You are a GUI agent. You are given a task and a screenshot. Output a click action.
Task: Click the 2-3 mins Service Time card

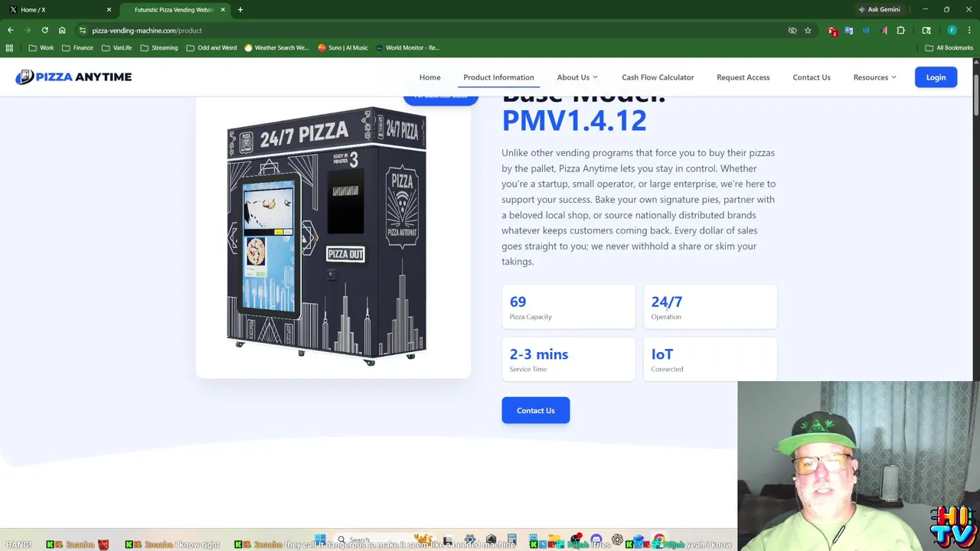569,360
